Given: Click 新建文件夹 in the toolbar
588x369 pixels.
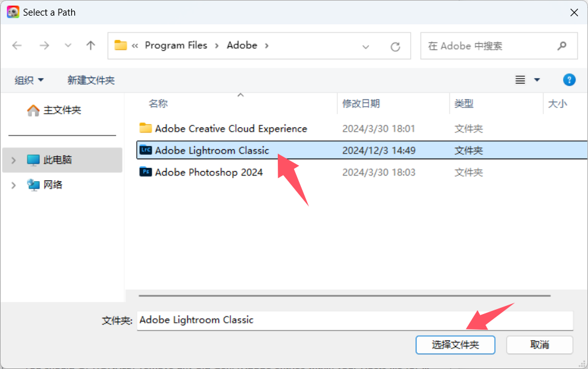Looking at the screenshot, I should coord(91,81).
